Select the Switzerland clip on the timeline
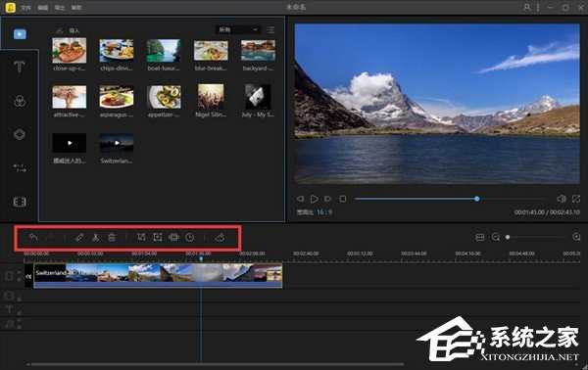Viewport: 588px width, 370px height. click(158, 276)
